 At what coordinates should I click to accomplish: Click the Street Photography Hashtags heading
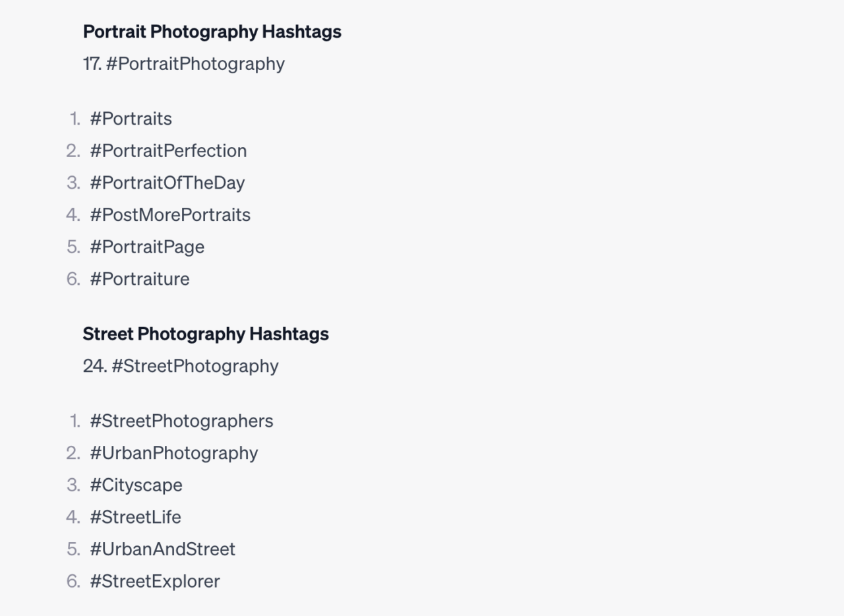pyautogui.click(x=205, y=334)
